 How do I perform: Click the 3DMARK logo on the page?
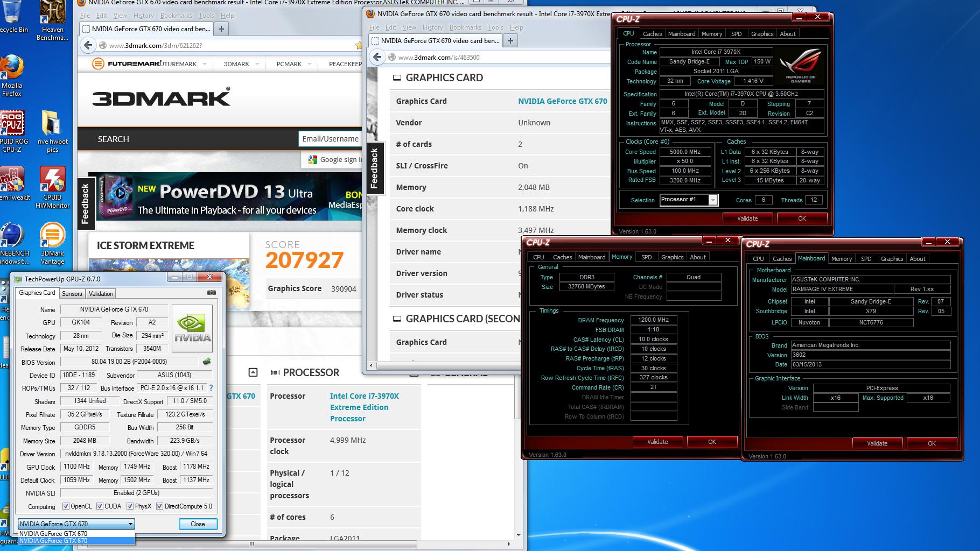(x=161, y=97)
